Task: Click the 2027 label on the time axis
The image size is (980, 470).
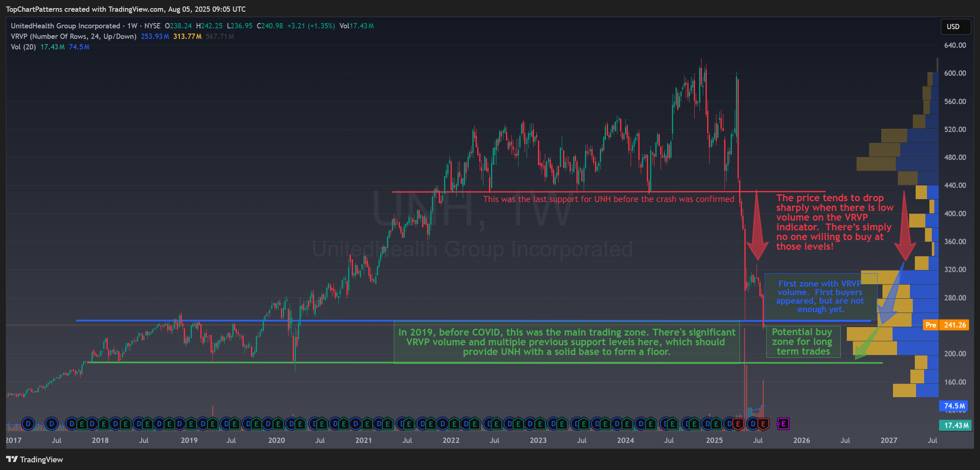Action: tap(889, 440)
